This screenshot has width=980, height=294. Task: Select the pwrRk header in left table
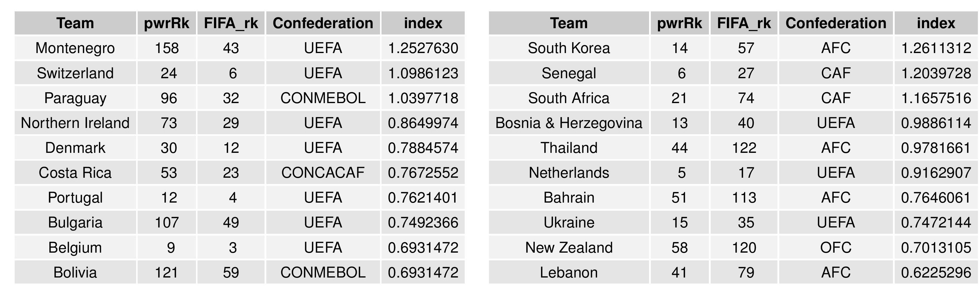click(x=167, y=23)
